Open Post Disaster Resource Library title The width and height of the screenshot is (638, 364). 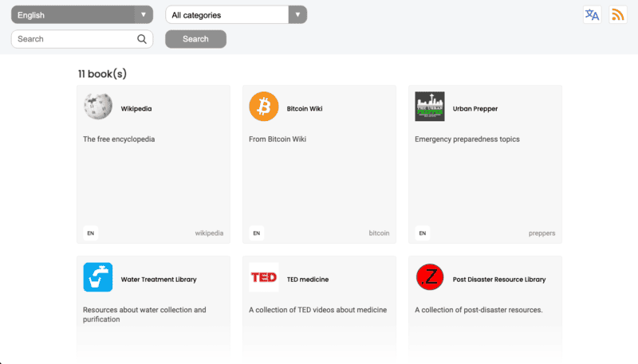coord(499,279)
